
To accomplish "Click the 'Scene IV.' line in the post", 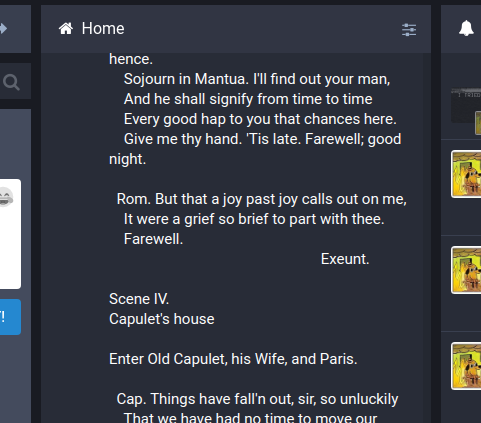I will [x=139, y=299].
